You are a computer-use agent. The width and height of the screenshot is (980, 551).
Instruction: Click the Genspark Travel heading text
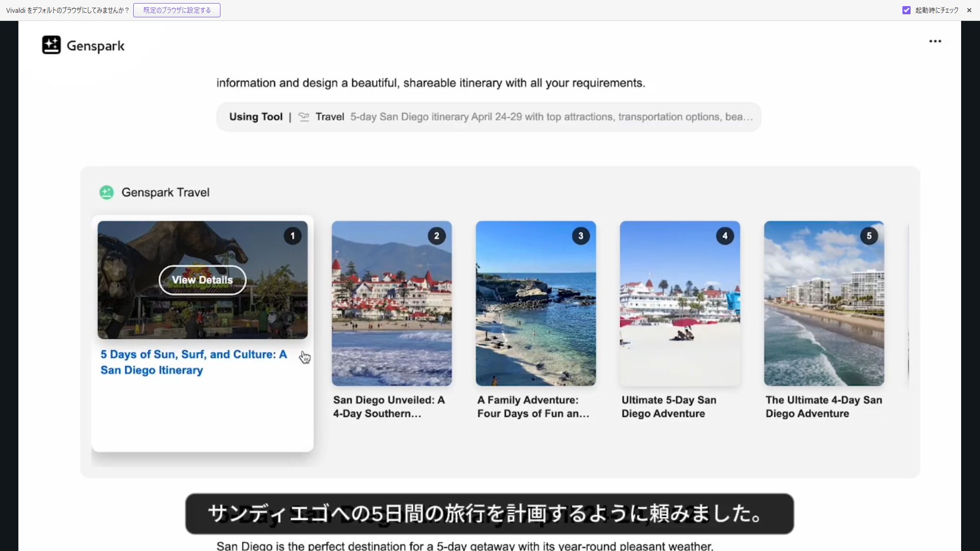pos(165,192)
